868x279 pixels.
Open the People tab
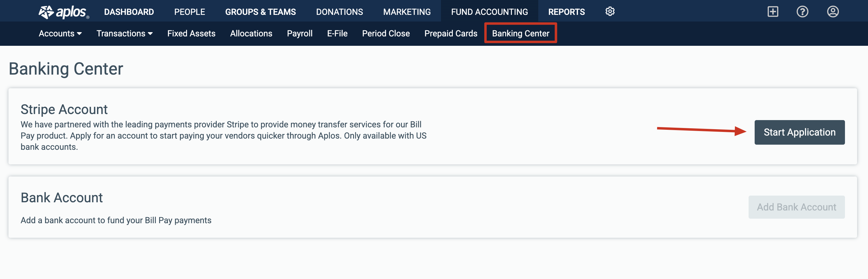point(189,12)
